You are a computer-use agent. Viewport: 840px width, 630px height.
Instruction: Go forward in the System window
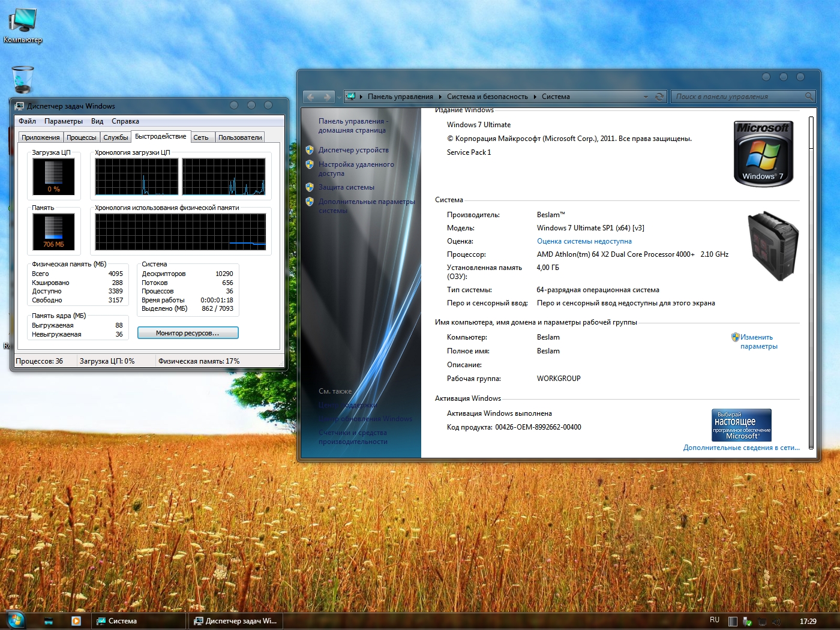click(326, 97)
